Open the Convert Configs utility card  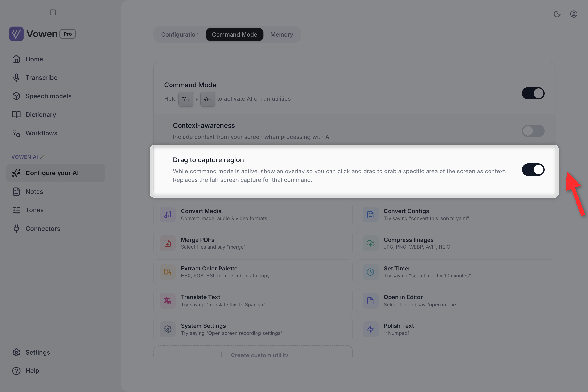(456, 215)
